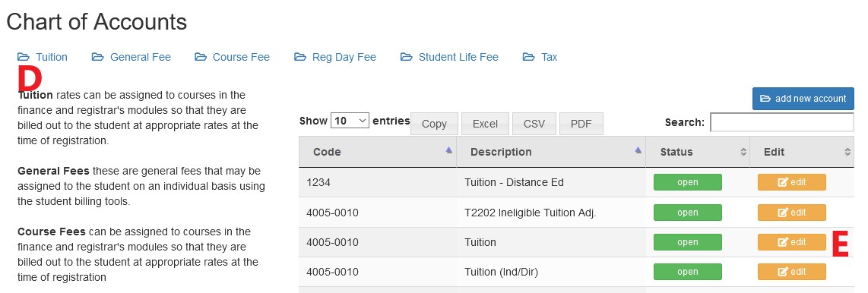
Task: Click the Reg Day Fee folder icon
Action: 300,57
